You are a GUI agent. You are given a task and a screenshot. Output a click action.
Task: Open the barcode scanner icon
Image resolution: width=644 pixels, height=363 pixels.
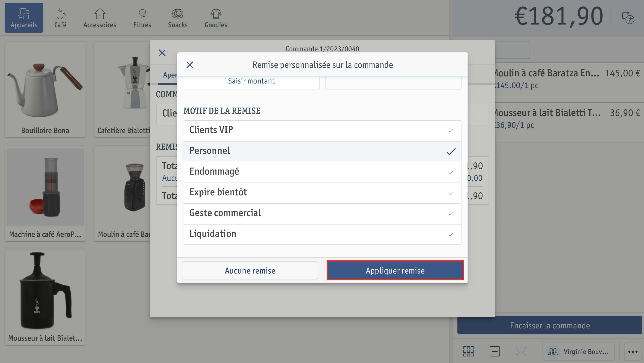[x=521, y=351]
